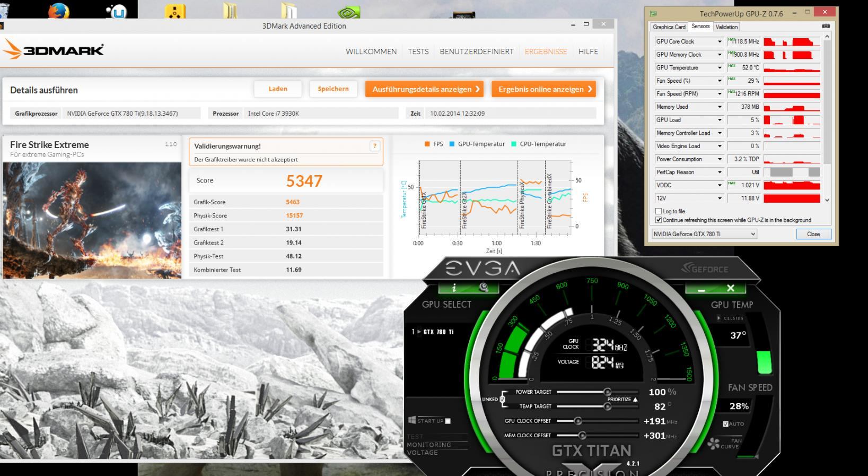
Task: Click the Speichern button
Action: 333,89
